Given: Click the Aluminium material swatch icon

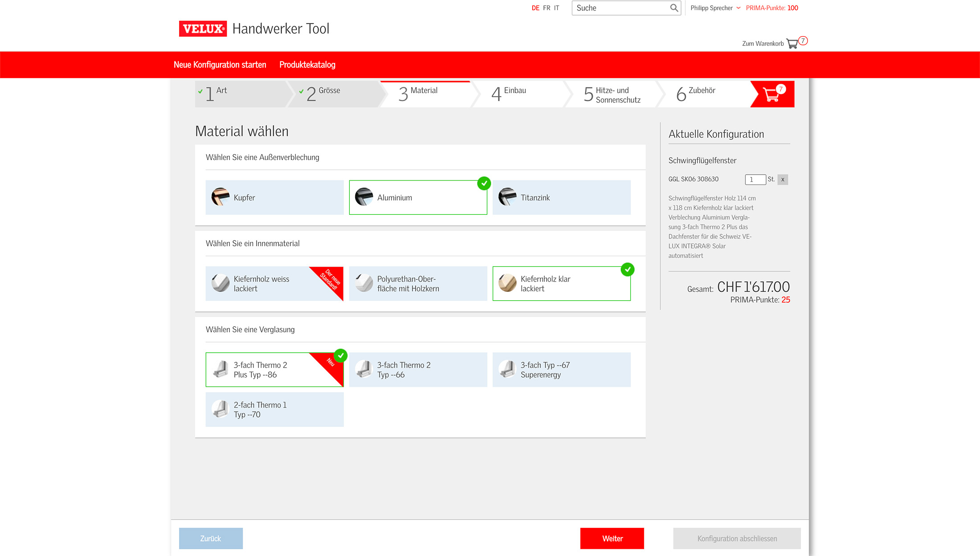Looking at the screenshot, I should click(364, 196).
